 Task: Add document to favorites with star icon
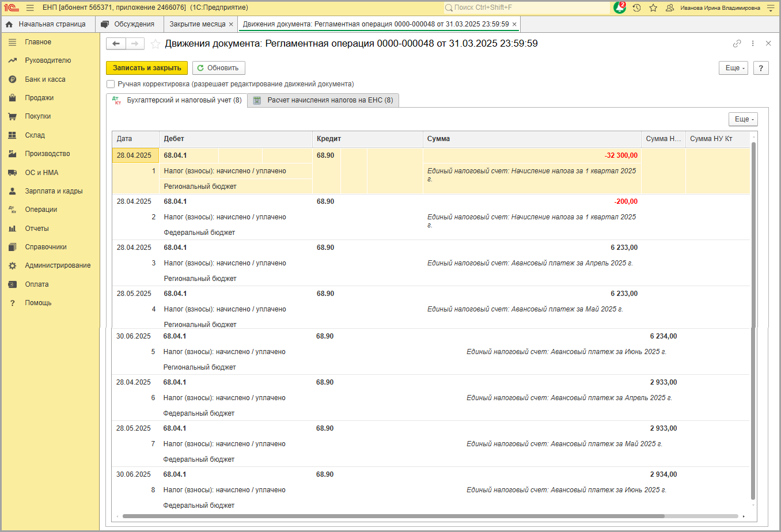pos(156,44)
